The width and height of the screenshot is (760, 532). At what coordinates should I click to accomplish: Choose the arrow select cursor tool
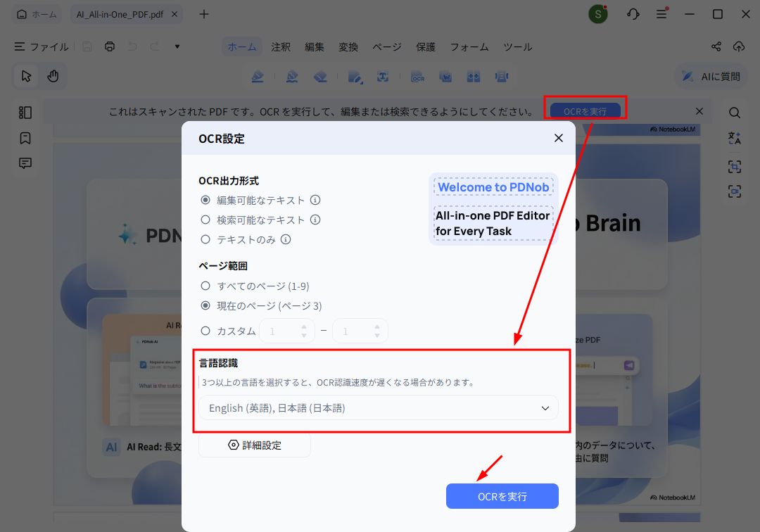click(x=26, y=76)
